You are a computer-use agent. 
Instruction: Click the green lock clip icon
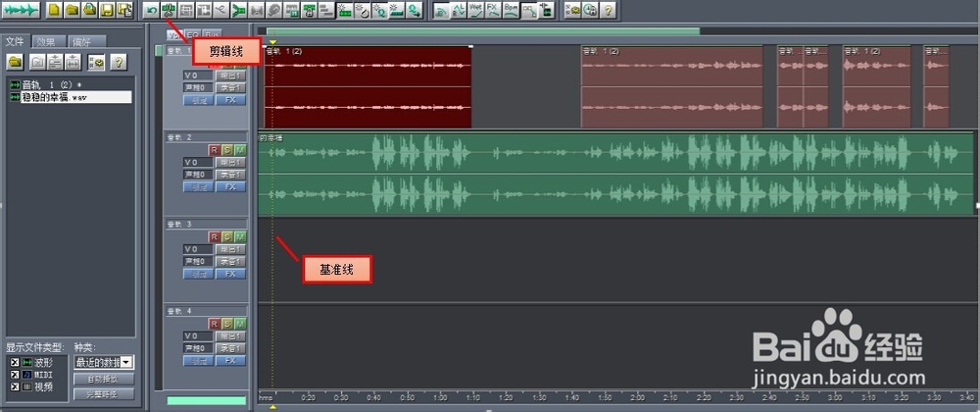(309, 10)
